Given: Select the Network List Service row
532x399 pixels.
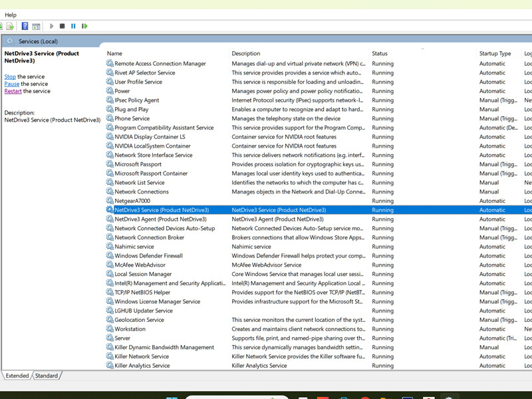Looking at the screenshot, I should pos(140,182).
